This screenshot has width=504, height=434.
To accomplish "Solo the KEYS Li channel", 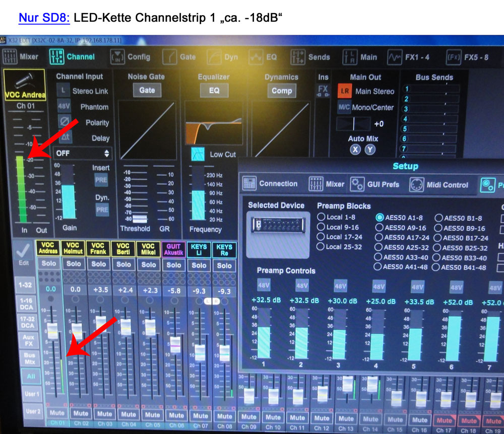I will [199, 265].
